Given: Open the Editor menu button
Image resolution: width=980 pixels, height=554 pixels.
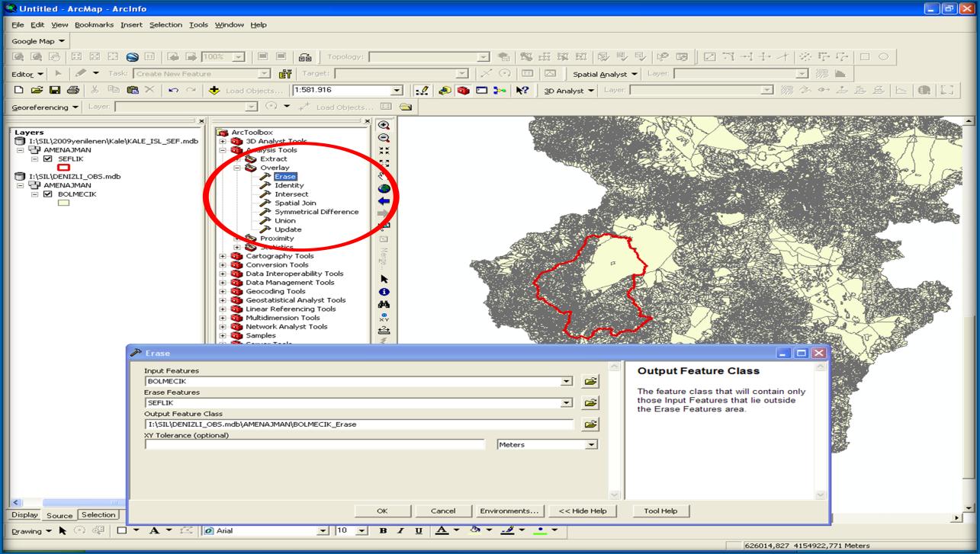Looking at the screenshot, I should point(27,74).
